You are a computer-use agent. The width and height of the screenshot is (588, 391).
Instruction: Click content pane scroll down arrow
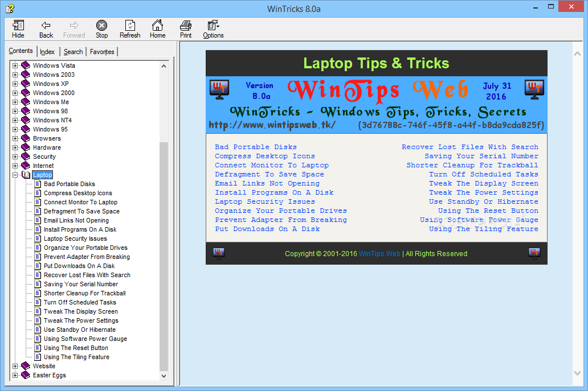(x=578, y=373)
